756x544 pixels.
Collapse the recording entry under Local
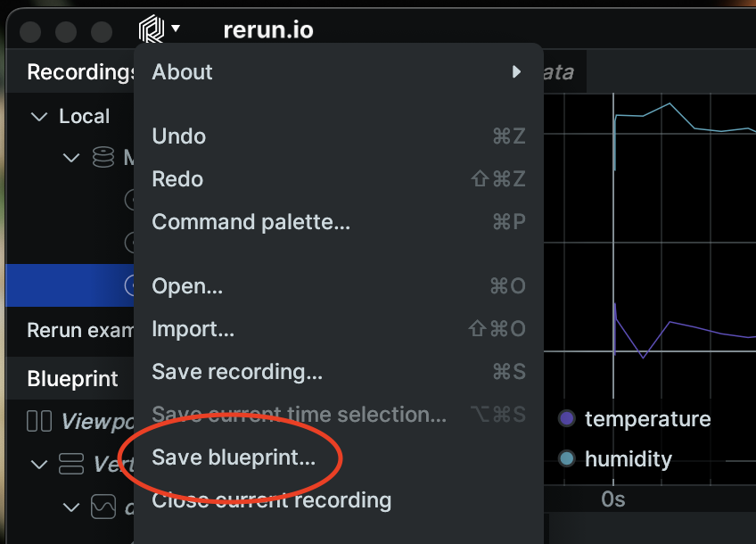[71, 159]
